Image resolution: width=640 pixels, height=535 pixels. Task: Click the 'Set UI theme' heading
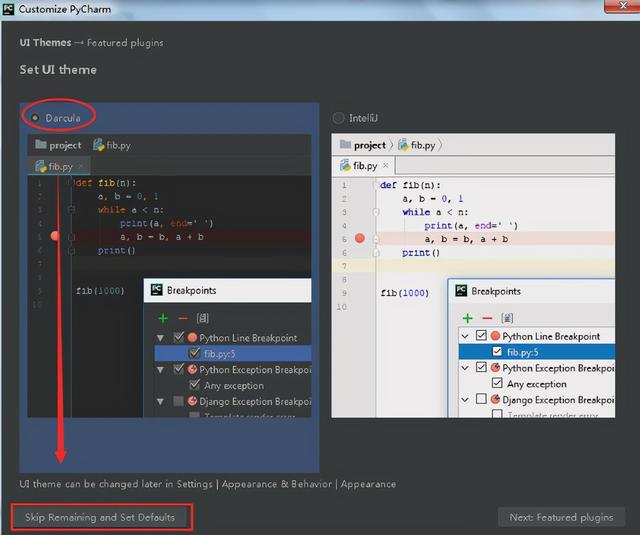click(58, 69)
